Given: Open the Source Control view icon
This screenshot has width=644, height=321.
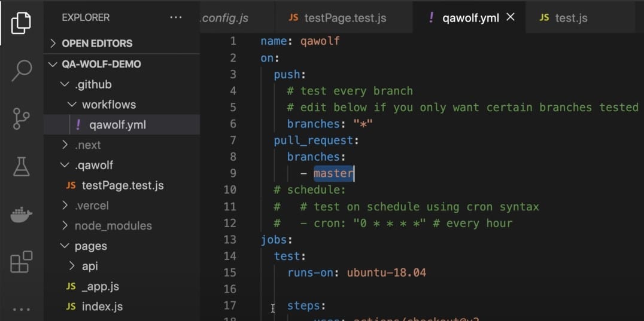Looking at the screenshot, I should (22, 119).
